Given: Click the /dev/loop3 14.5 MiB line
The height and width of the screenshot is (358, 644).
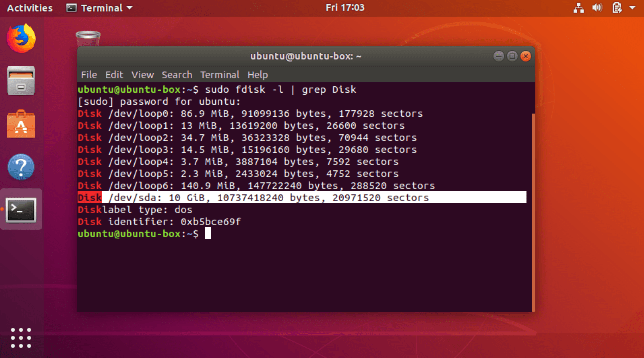Looking at the screenshot, I should point(247,150).
